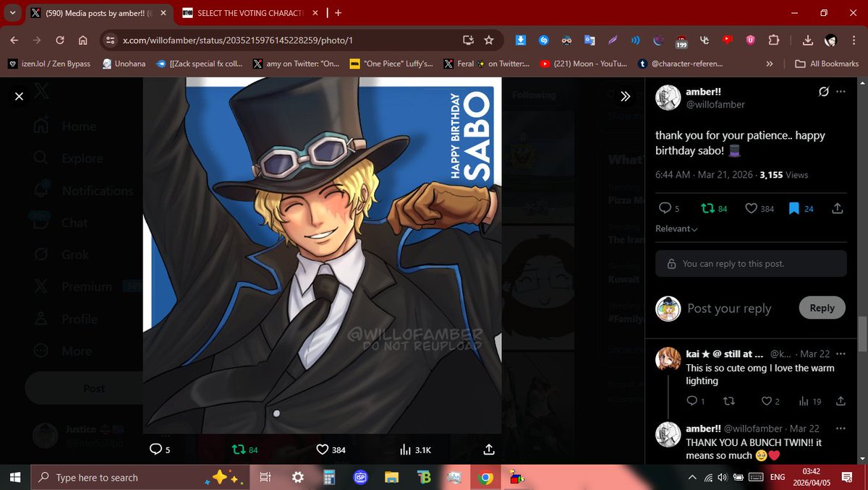The image size is (868, 490).
Task: Open three-dot menu on amber's reply
Action: tap(841, 429)
